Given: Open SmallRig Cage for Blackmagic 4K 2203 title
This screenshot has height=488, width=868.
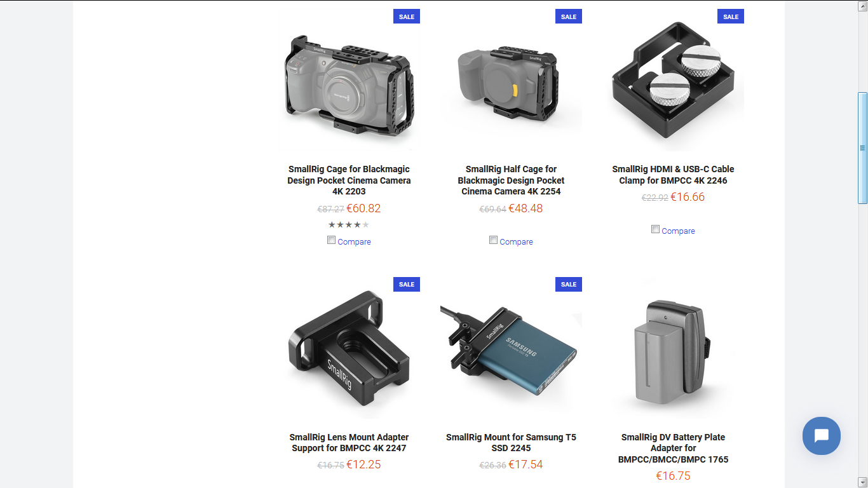Looking at the screenshot, I should (x=349, y=180).
